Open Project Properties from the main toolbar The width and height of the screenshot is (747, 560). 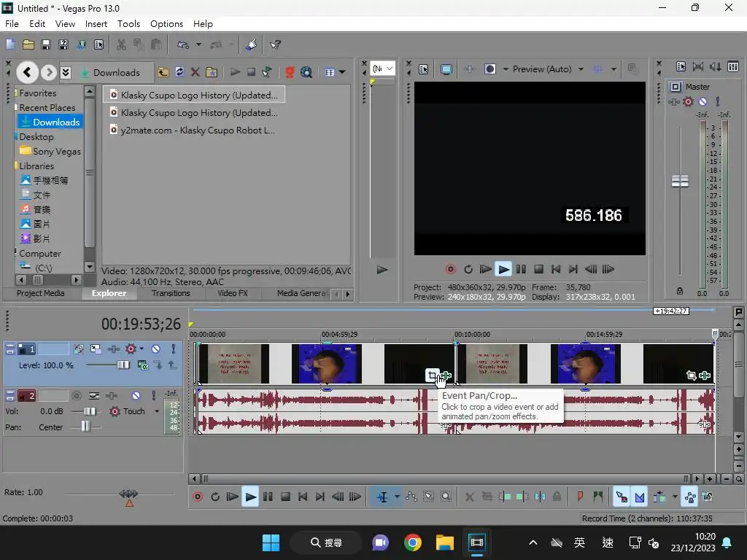coord(98,44)
